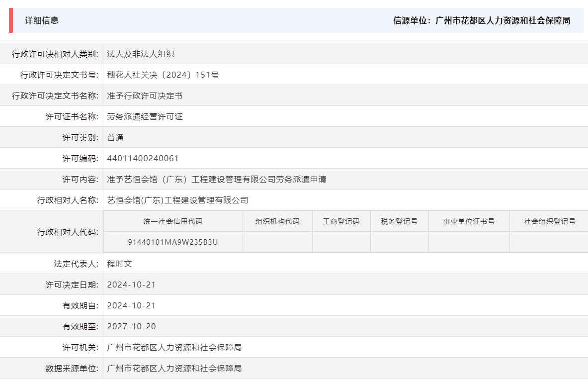
Task: Select the 准予行政许可决定书 document name
Action: [x=143, y=95]
